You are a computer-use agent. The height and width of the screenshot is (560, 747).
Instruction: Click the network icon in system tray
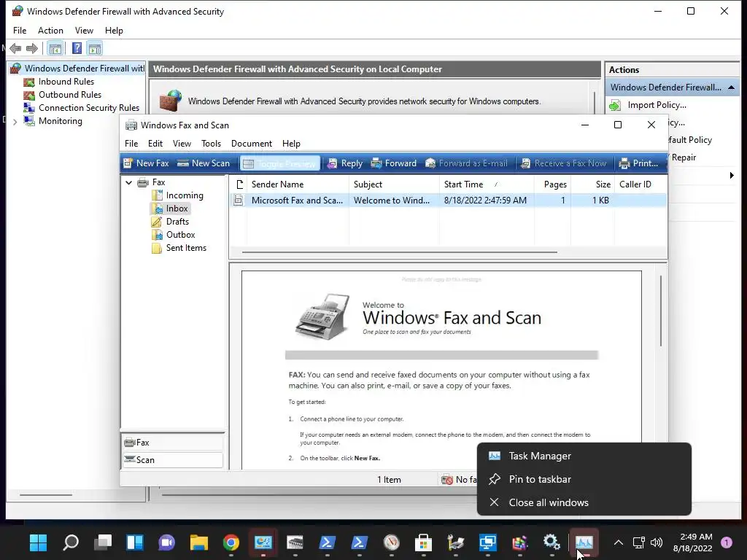[x=638, y=542]
